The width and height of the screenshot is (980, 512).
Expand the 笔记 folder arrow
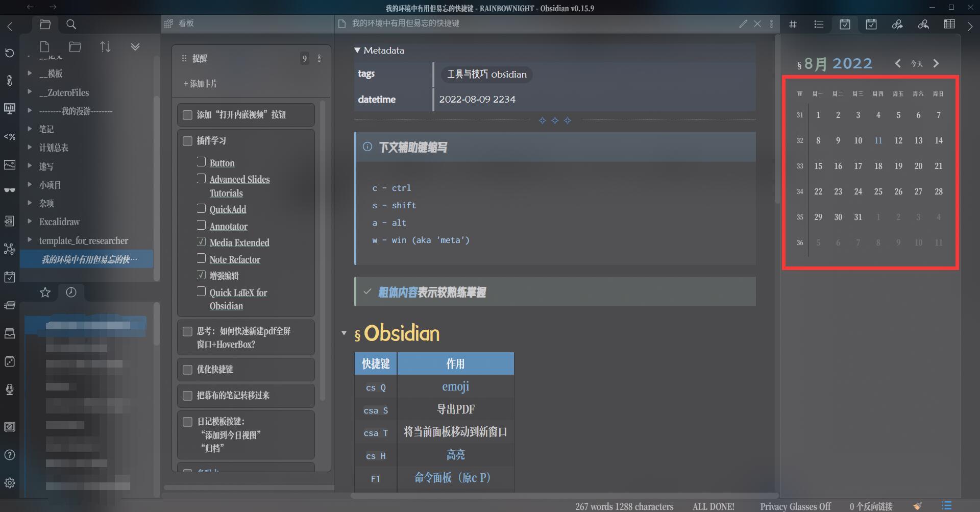(30, 129)
